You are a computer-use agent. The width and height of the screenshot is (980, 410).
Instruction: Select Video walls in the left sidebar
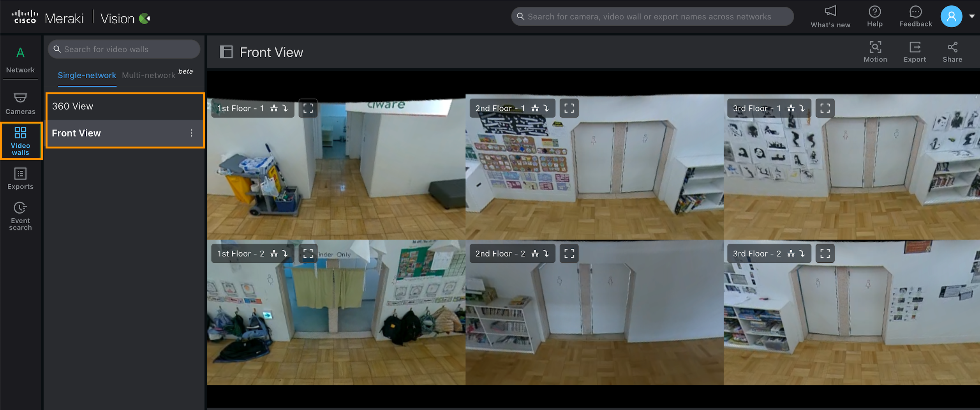coord(21,141)
